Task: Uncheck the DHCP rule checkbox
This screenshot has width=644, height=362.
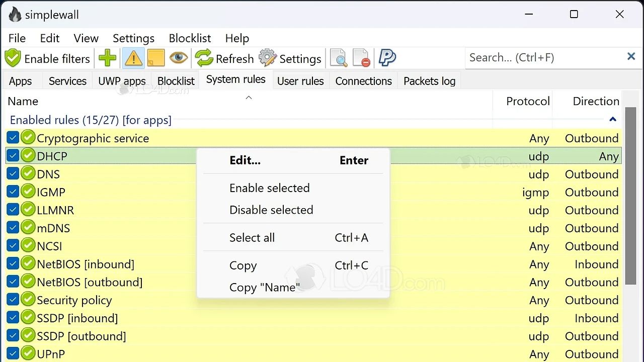Action: [13, 156]
